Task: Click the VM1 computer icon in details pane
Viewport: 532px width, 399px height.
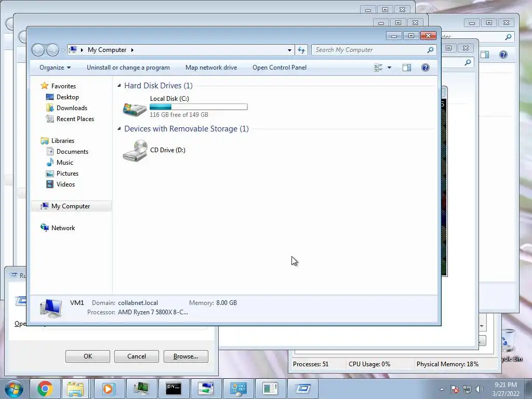Action: point(51,308)
